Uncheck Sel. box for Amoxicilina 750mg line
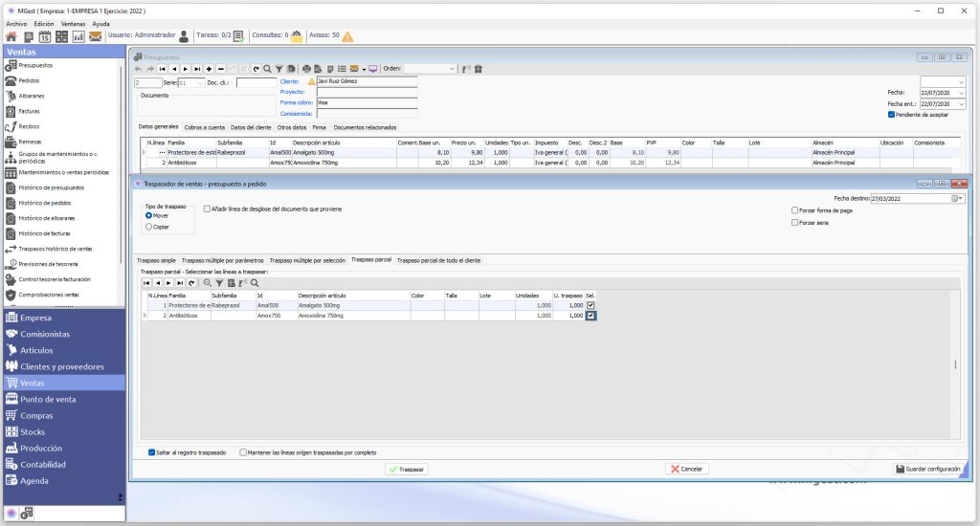This screenshot has width=980, height=526. coord(590,316)
